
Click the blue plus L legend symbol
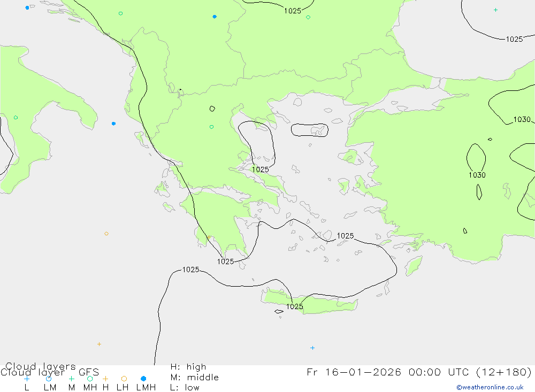click(x=27, y=379)
